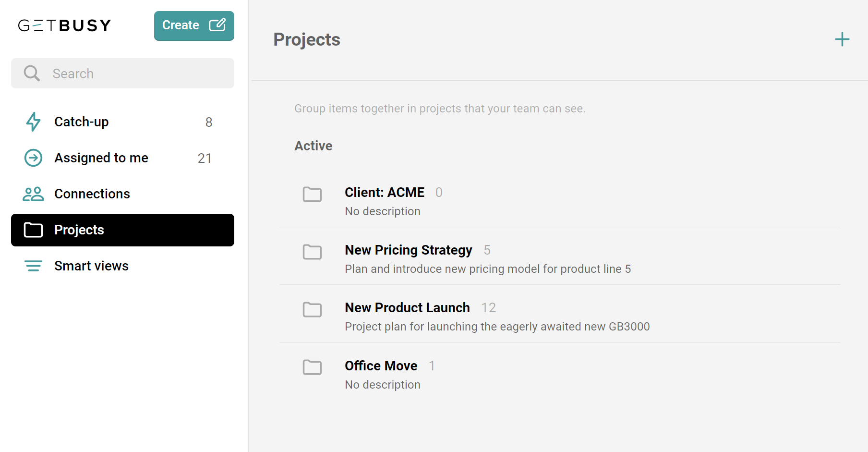Click the New Pricing Strategy folder icon

[x=312, y=252]
